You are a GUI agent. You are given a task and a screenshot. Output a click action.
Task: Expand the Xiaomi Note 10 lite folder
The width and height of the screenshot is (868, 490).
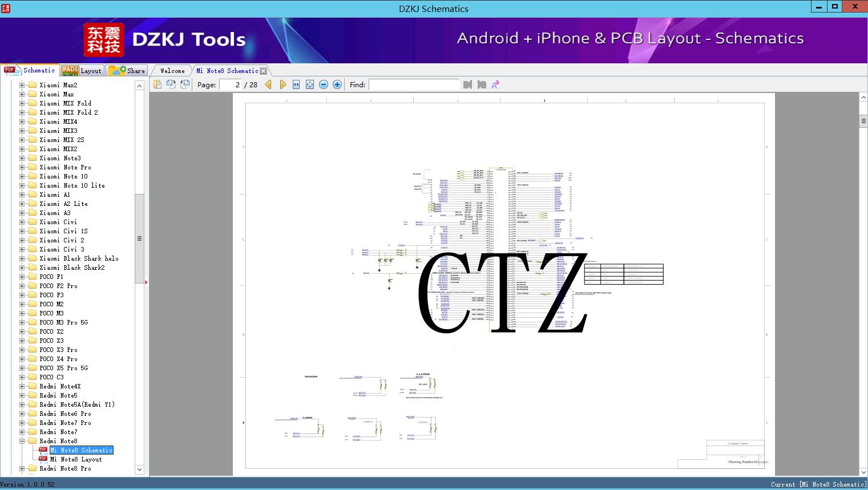[22, 185]
